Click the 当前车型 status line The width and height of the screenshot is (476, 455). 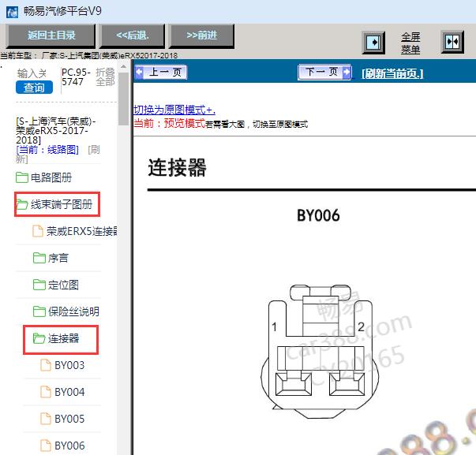(88, 55)
